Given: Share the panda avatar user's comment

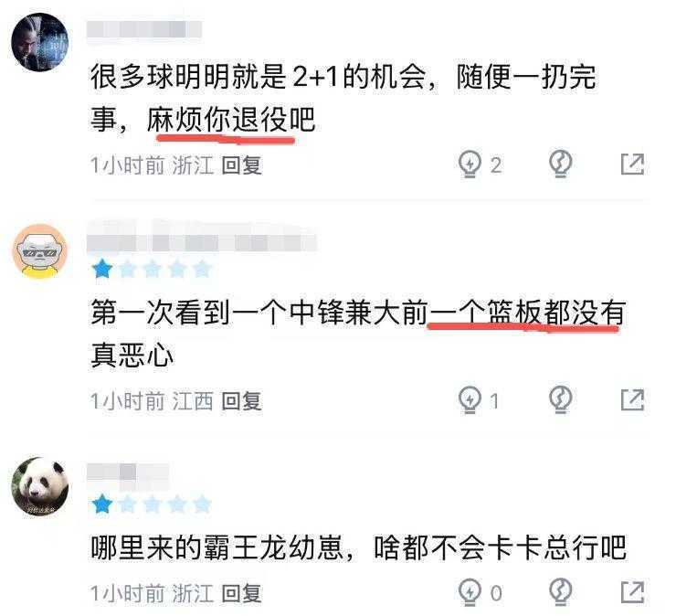Looking at the screenshot, I should click(632, 592).
